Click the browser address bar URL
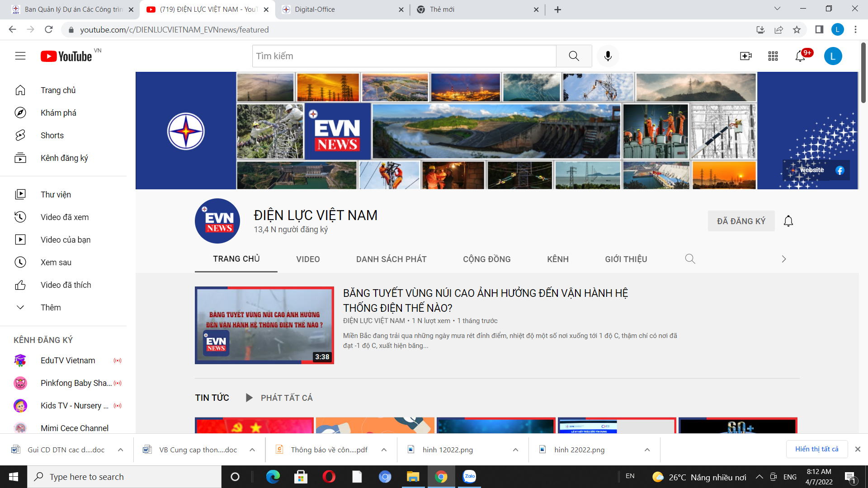This screenshot has height=488, width=868. [174, 29]
